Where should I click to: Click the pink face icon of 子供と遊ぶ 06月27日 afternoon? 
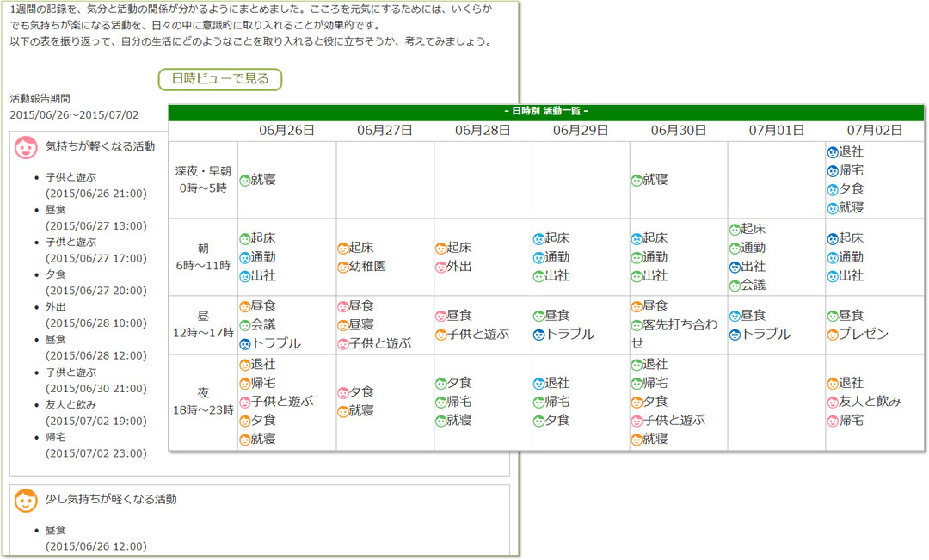[343, 344]
